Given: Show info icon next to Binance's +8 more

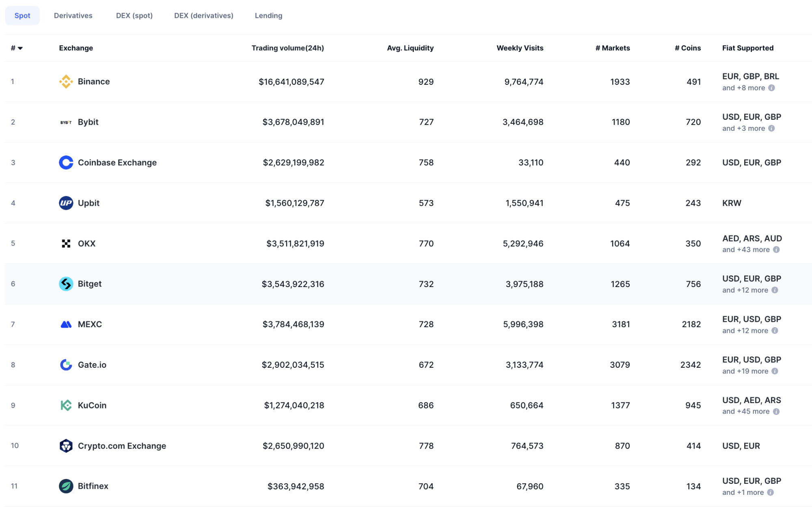Looking at the screenshot, I should point(772,88).
